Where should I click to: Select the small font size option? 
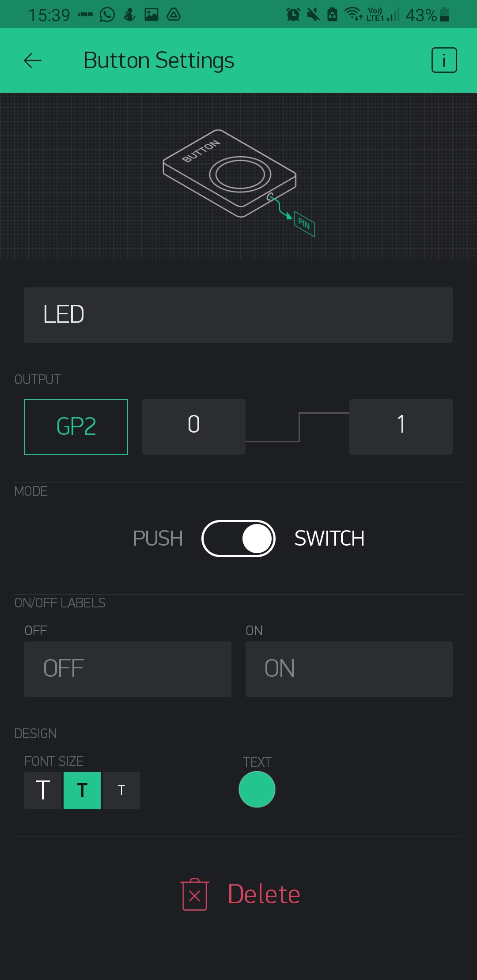121,790
